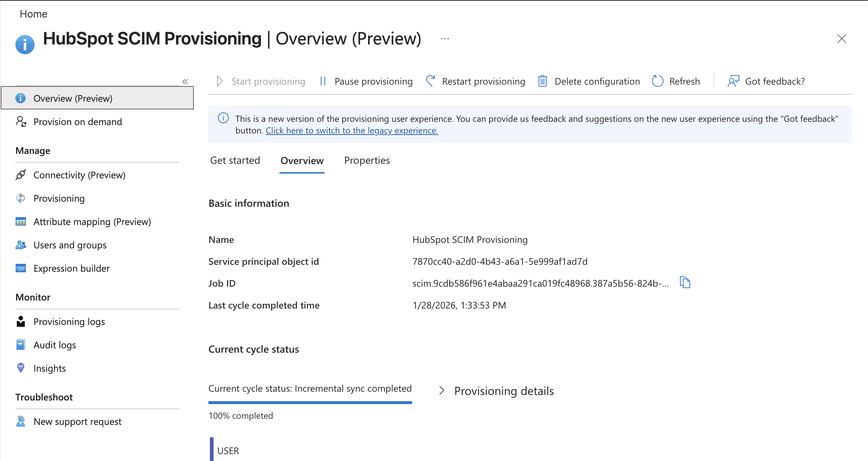868x461 pixels.
Task: Switch to the Get started tab
Action: pyautogui.click(x=235, y=160)
